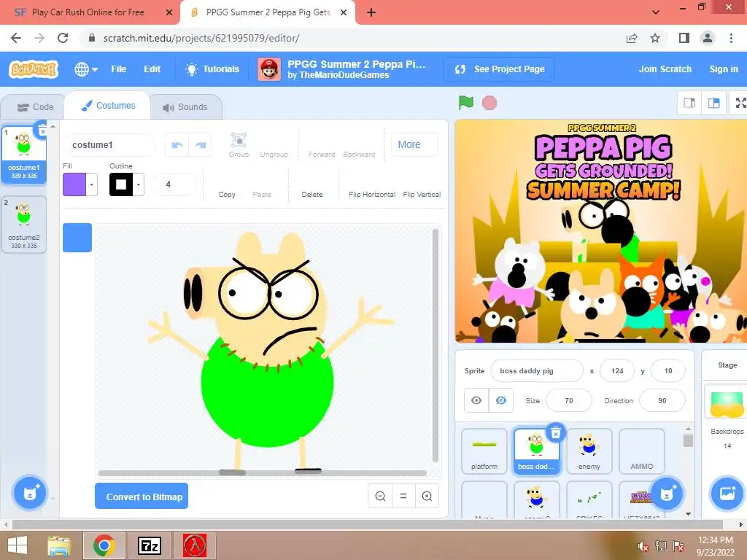Select the enemy sprite

tap(589, 451)
